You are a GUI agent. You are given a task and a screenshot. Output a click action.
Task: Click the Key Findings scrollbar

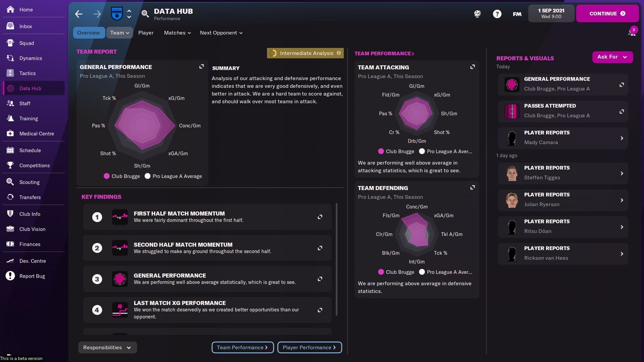point(336,259)
